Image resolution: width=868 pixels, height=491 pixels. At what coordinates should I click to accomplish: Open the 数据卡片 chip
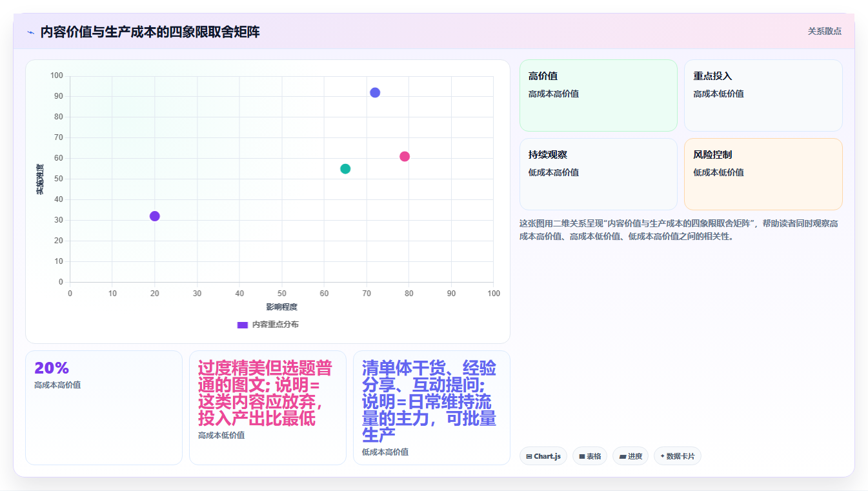[678, 456]
